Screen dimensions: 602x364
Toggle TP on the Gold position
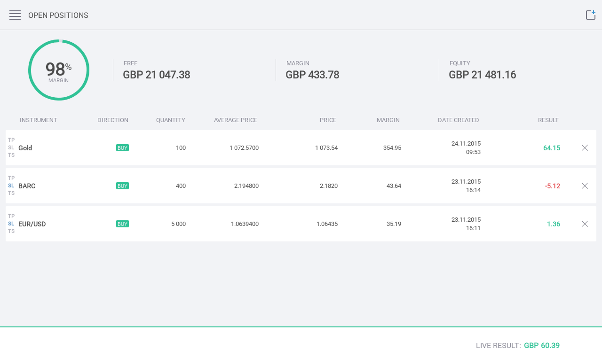pos(11,140)
